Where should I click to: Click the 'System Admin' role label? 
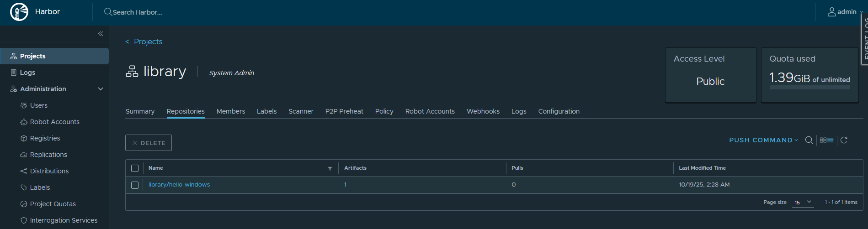click(x=232, y=73)
